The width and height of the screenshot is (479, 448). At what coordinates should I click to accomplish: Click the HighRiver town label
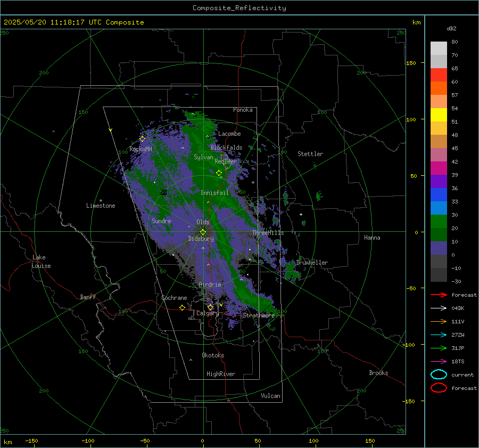[221, 374]
